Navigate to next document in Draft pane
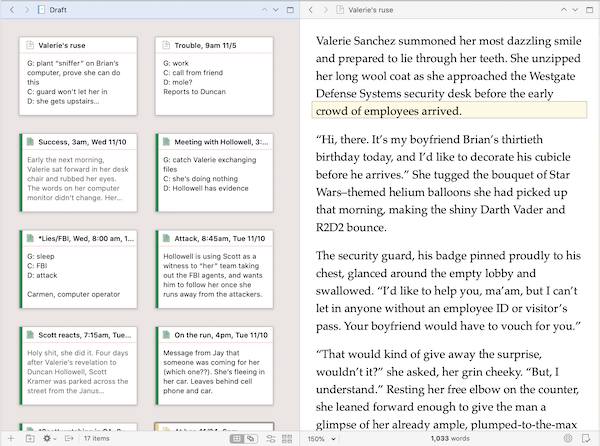This screenshot has height=446, width=600. (276, 10)
